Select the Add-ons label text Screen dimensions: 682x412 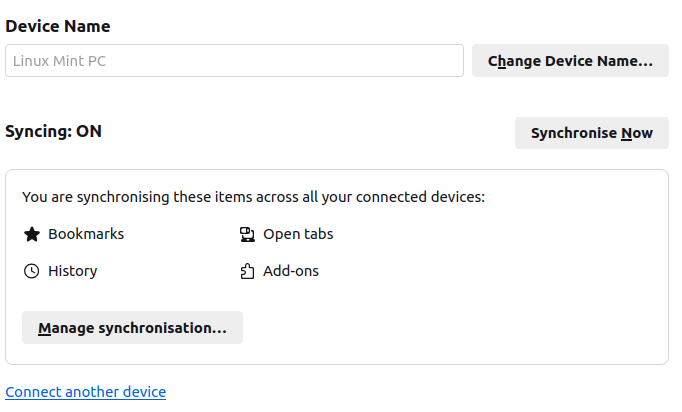point(291,271)
